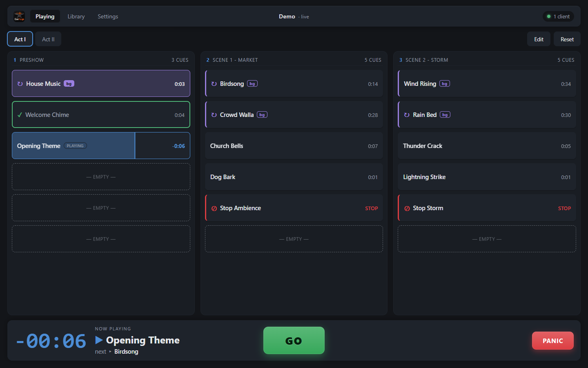Click the bg badge on Birdsong

(252, 84)
